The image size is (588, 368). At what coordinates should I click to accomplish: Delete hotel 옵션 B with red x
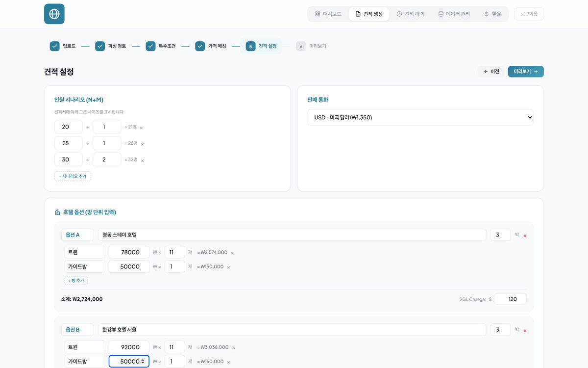(525, 331)
